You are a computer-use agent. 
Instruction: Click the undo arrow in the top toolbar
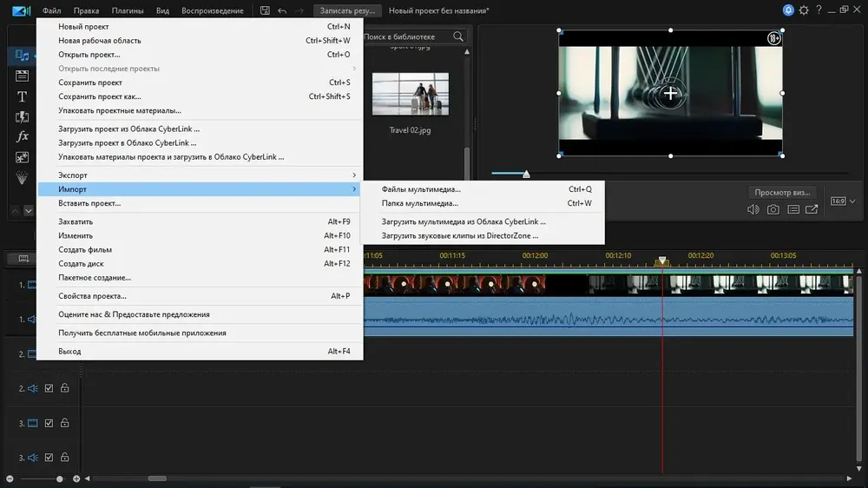pos(282,10)
